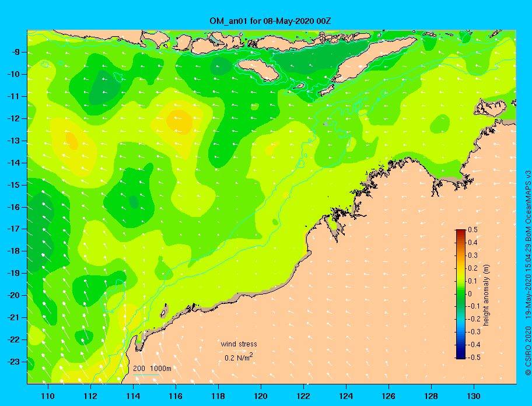Click latitude axis label -17
Viewport: 532px width, 406px height.
(x=13, y=229)
